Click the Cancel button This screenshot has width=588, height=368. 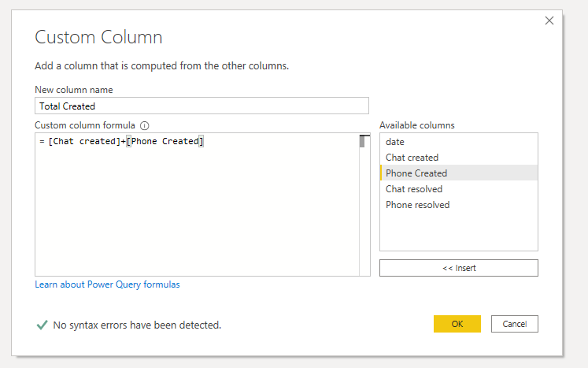(515, 324)
